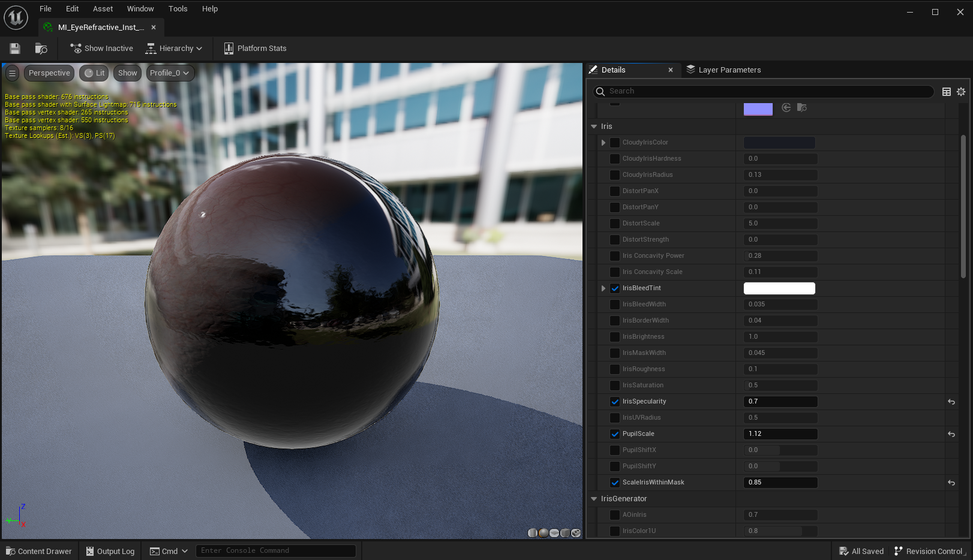Open Platform Stats panel
Screen dimensions: 973x560
click(255, 49)
